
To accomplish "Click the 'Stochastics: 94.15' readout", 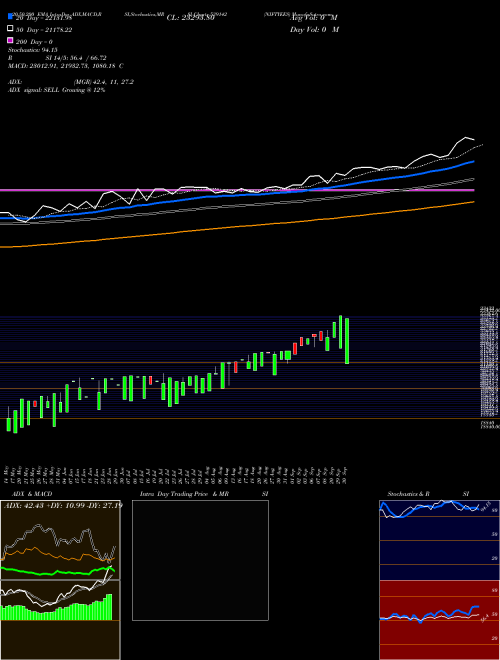I will pyautogui.click(x=33, y=50).
